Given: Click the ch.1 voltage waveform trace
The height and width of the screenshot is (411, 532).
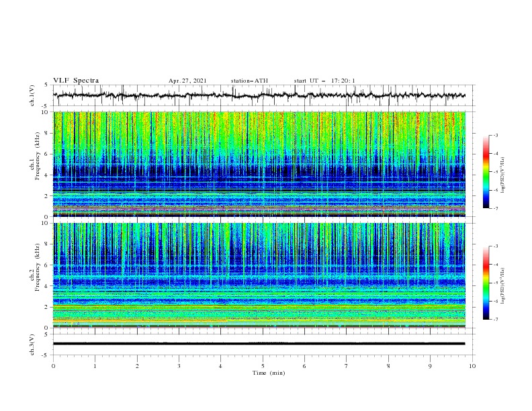Looking at the screenshot, I should coord(259,95).
